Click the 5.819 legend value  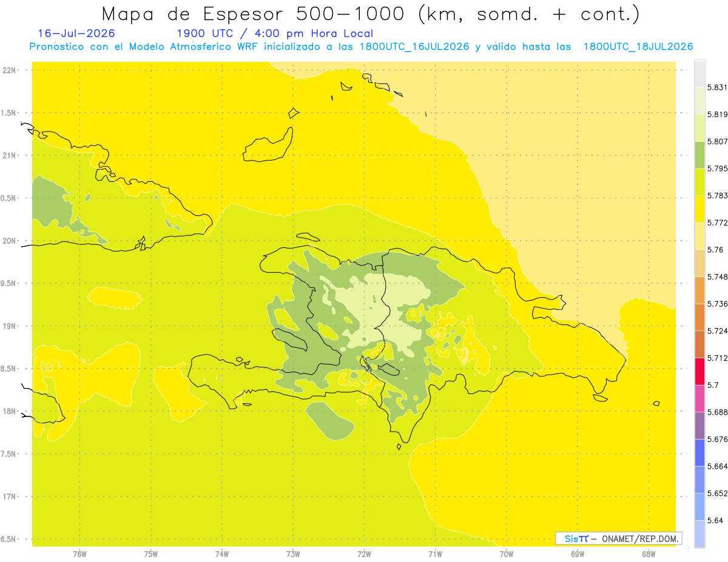tap(717, 114)
